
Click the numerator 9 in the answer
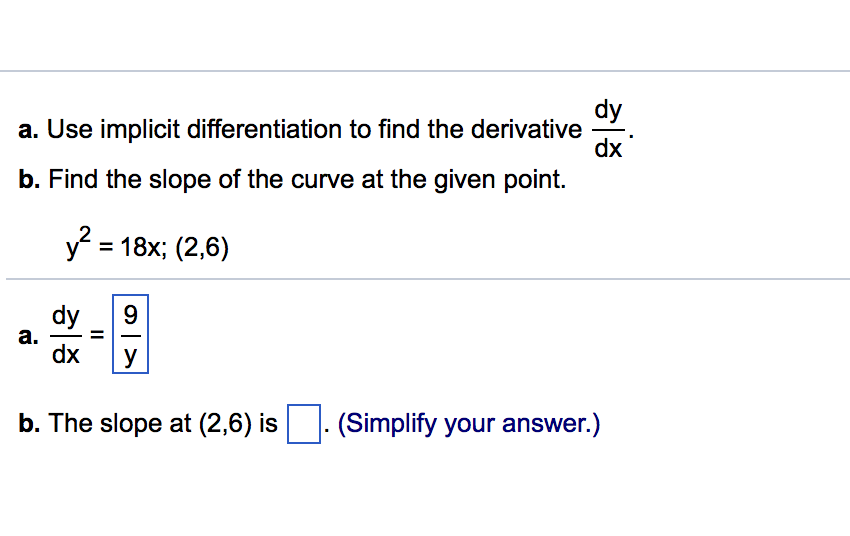pyautogui.click(x=131, y=315)
